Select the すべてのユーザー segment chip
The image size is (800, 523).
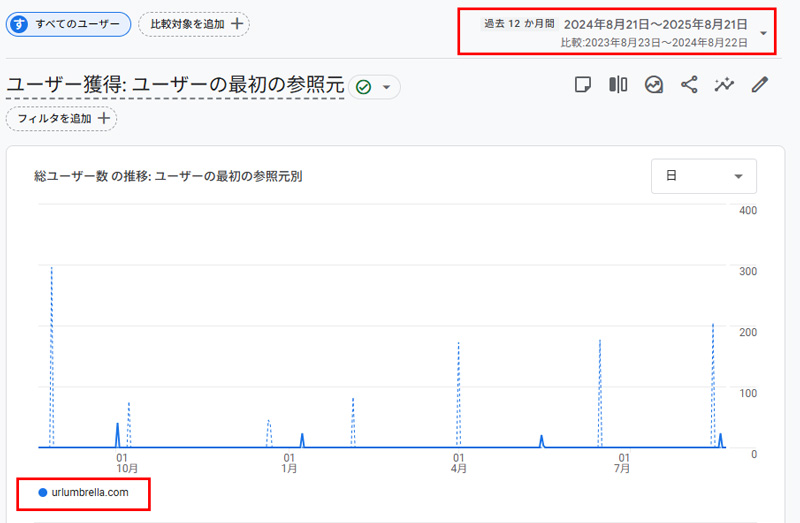coord(68,24)
